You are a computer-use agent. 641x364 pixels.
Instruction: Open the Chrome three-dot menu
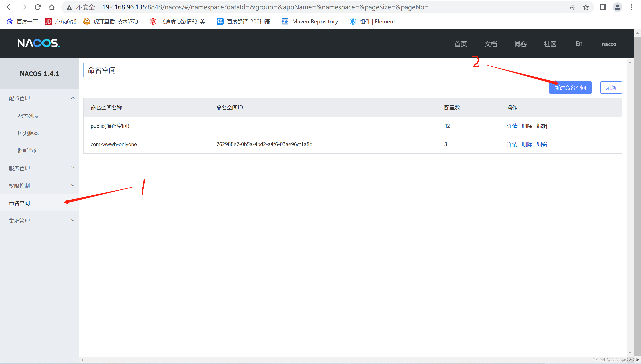coord(631,7)
